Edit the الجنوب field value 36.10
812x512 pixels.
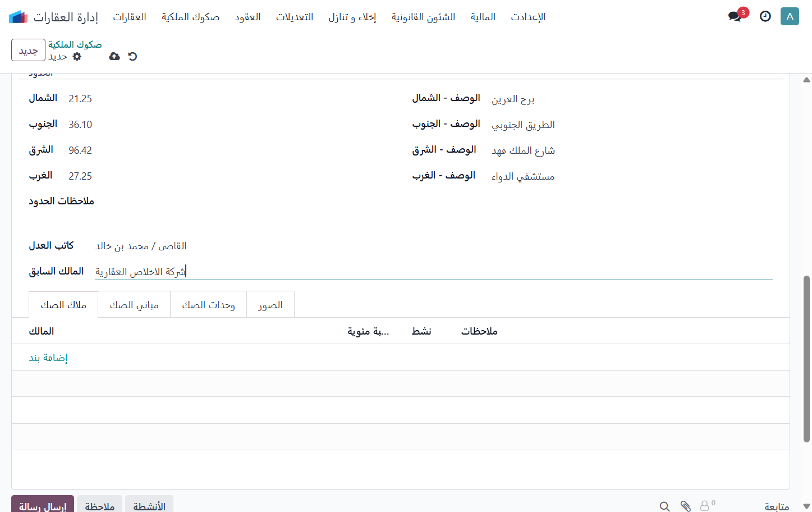pos(80,125)
